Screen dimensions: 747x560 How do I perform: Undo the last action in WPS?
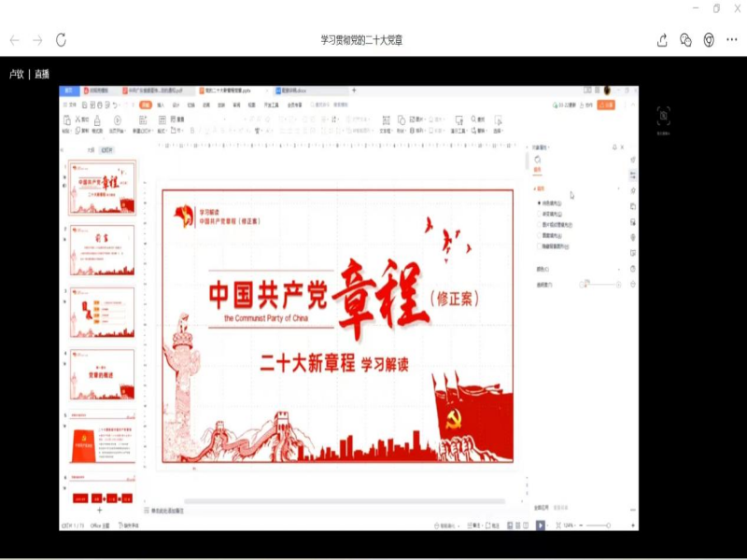pyautogui.click(x=115, y=105)
